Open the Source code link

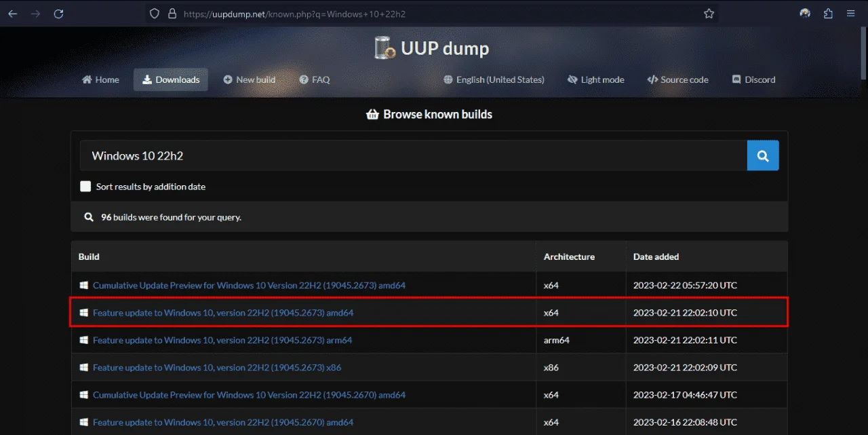point(677,79)
